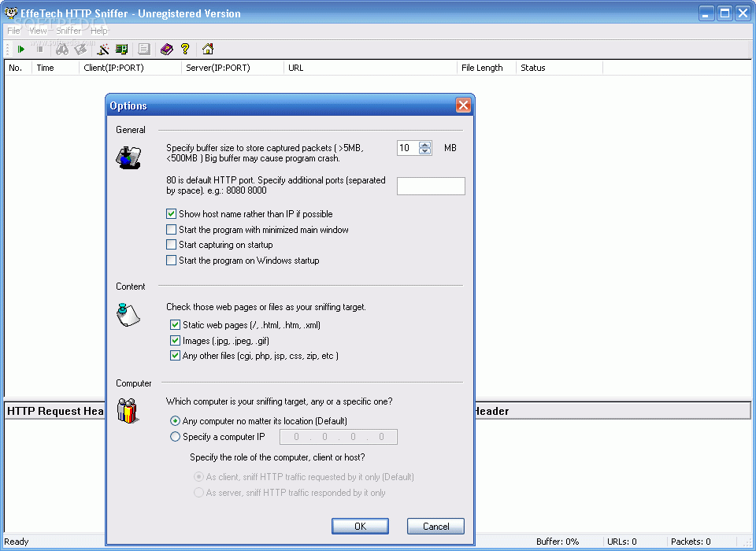Close the HTTP Sniffer main window
This screenshot has width=756, height=551.
pyautogui.click(x=743, y=13)
